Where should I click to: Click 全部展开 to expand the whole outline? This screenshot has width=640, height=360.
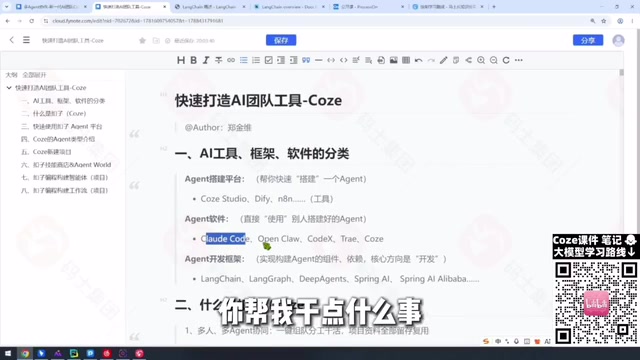tap(34, 75)
